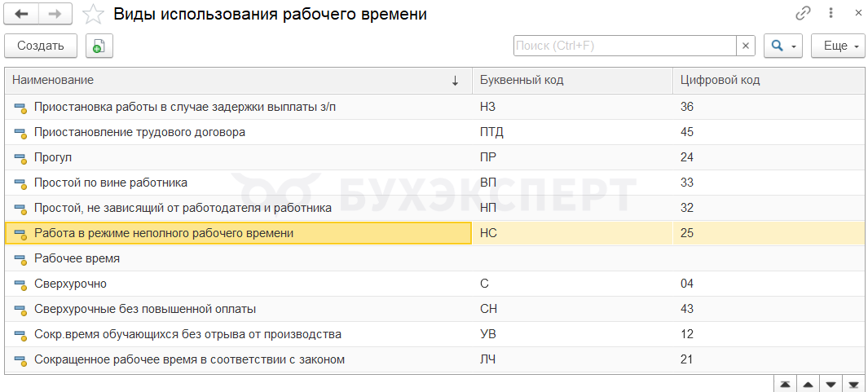This screenshot has height=392, width=868.
Task: Open the three-dot options menu
Action: pos(831,14)
